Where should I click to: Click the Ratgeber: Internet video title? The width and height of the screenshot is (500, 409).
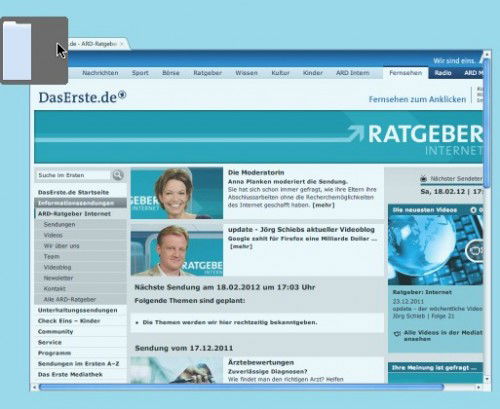422,292
